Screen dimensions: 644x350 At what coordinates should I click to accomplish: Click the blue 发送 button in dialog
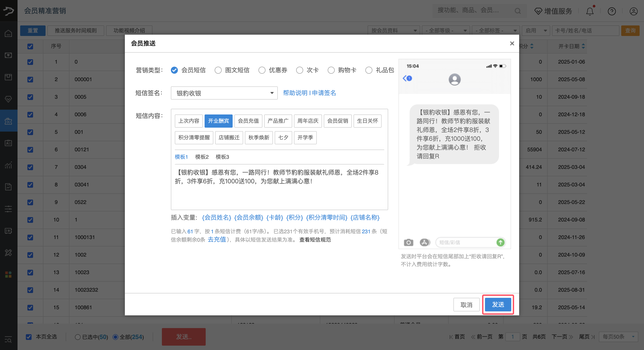click(x=498, y=304)
